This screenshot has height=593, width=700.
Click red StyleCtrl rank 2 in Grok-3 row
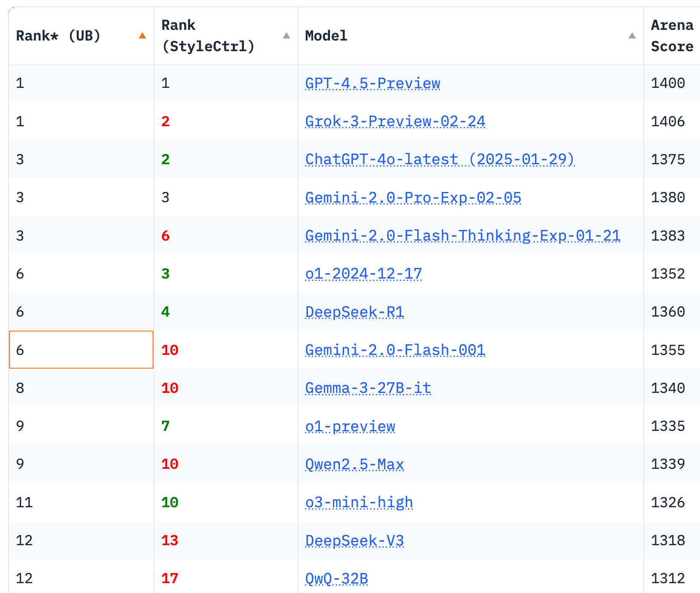tap(165, 121)
